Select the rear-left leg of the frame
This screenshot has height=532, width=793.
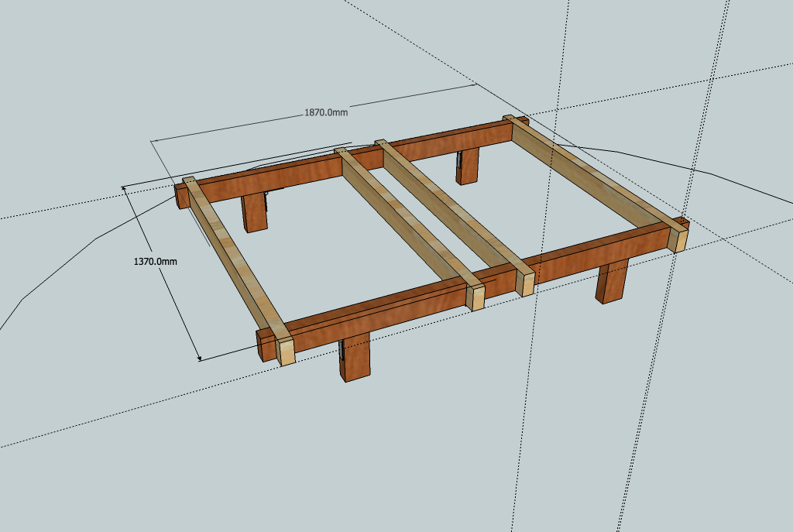(252, 212)
